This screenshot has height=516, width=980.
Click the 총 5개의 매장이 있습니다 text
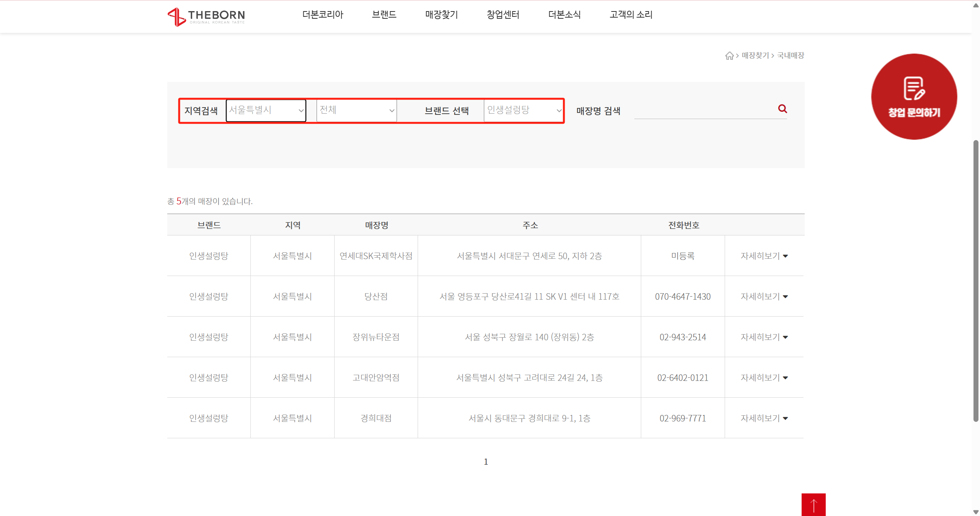(210, 201)
